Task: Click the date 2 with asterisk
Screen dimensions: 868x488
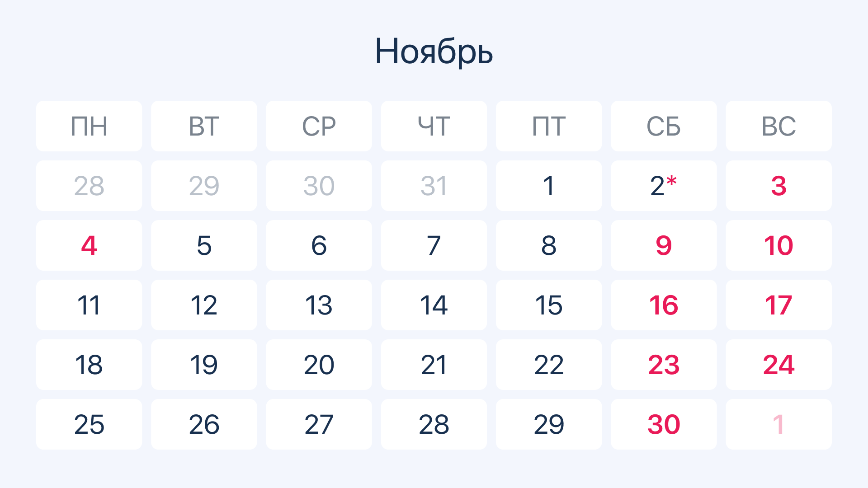Action: click(663, 186)
